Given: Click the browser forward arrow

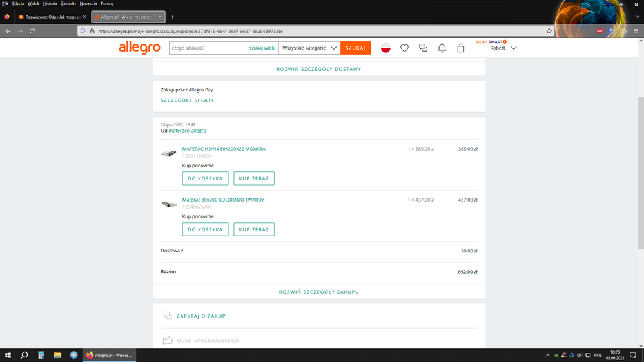Looking at the screenshot, I should [20, 31].
